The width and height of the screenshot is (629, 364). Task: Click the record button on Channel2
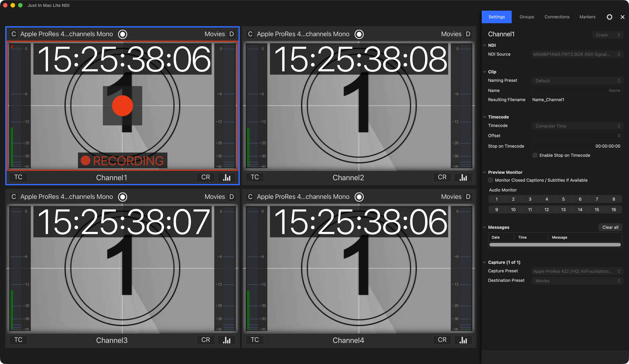(359, 34)
